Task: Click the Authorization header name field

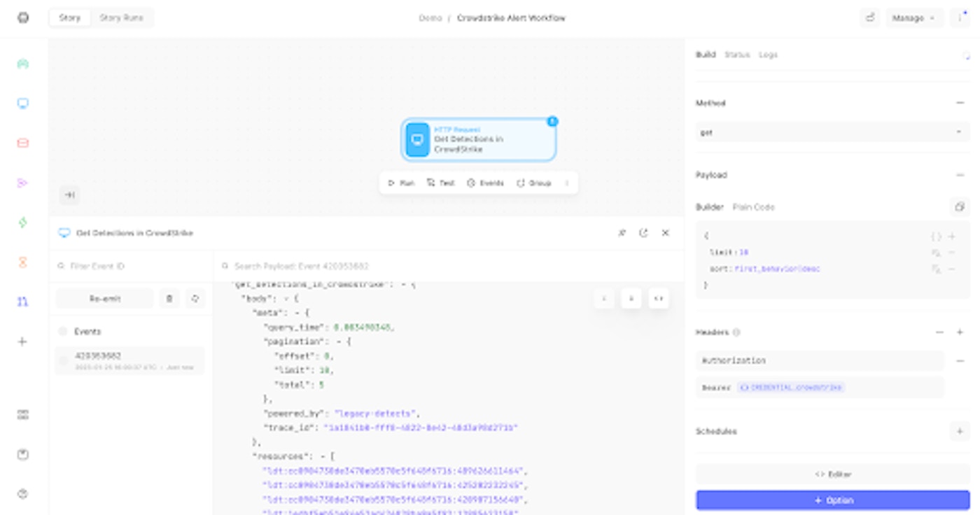Action: point(820,361)
